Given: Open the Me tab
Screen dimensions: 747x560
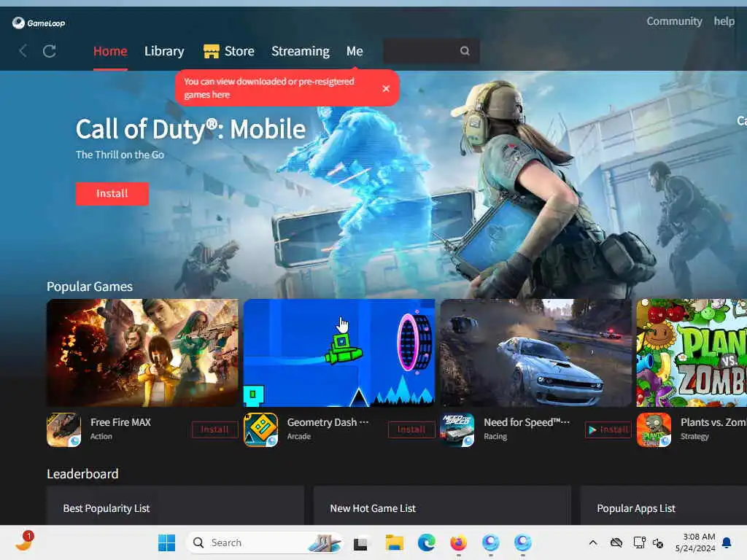Looking at the screenshot, I should tap(355, 51).
